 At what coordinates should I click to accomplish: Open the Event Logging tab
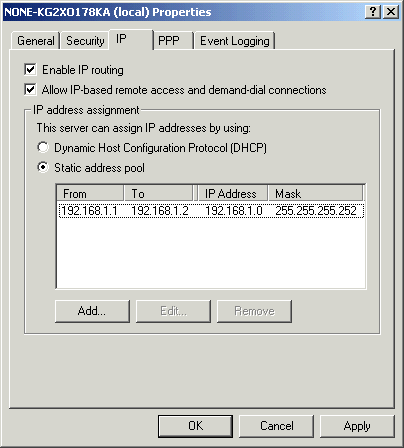pos(235,41)
